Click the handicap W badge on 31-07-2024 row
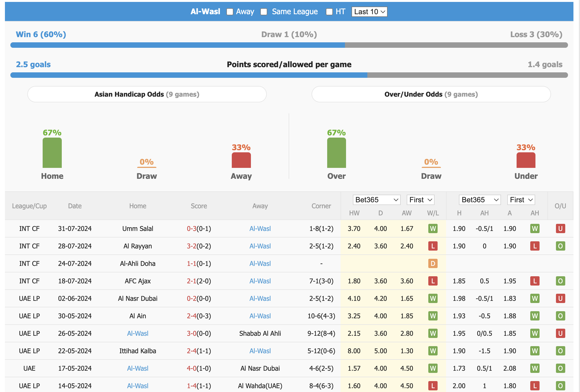580x392 pixels. pyautogui.click(x=535, y=228)
